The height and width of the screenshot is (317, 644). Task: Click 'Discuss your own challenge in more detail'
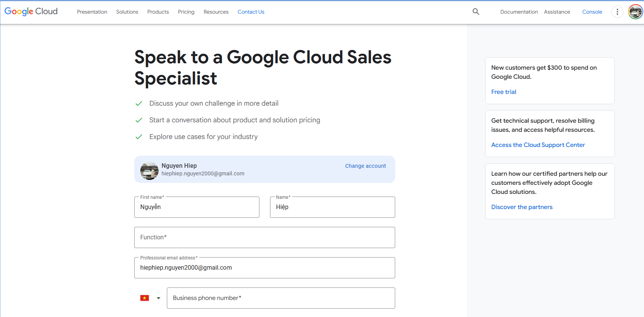tap(214, 103)
